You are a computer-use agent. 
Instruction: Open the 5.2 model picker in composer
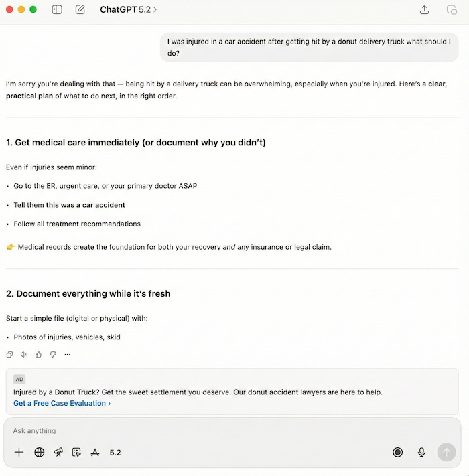pyautogui.click(x=115, y=453)
